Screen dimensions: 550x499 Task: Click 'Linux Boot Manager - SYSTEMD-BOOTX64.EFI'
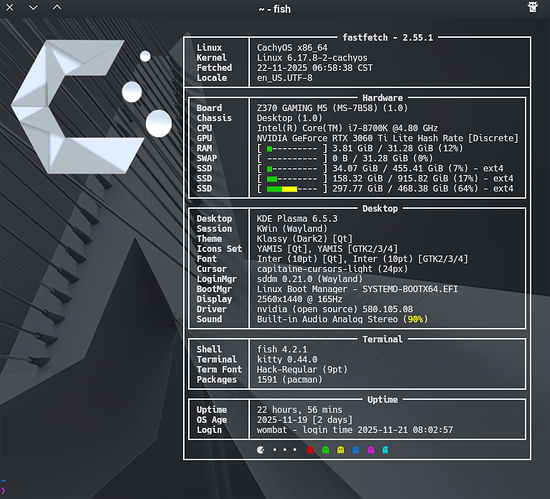pyautogui.click(x=357, y=289)
